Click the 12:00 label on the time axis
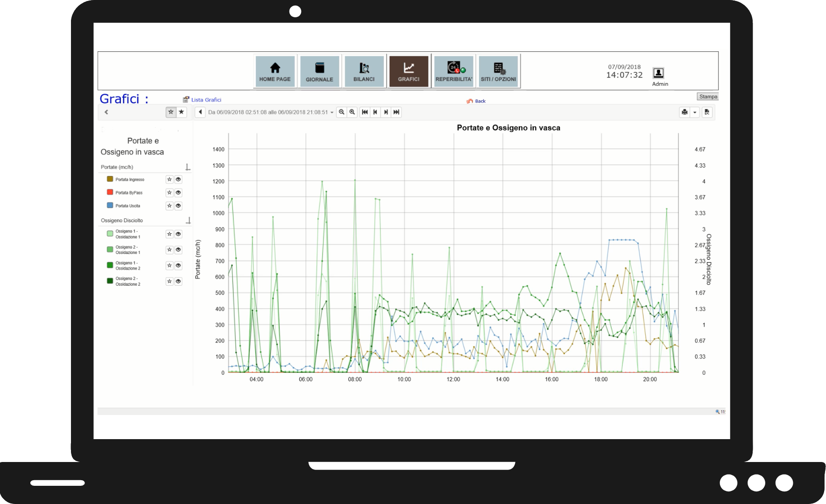 [453, 379]
